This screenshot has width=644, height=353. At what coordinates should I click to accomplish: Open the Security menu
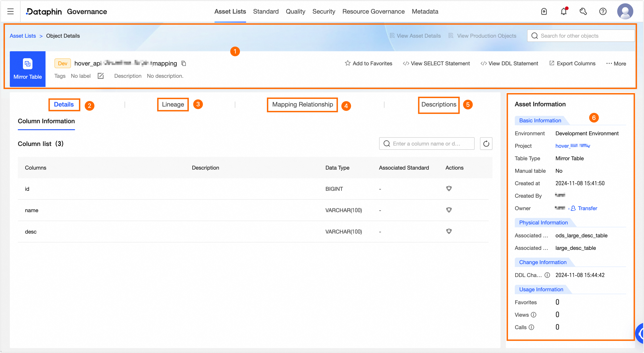point(324,12)
